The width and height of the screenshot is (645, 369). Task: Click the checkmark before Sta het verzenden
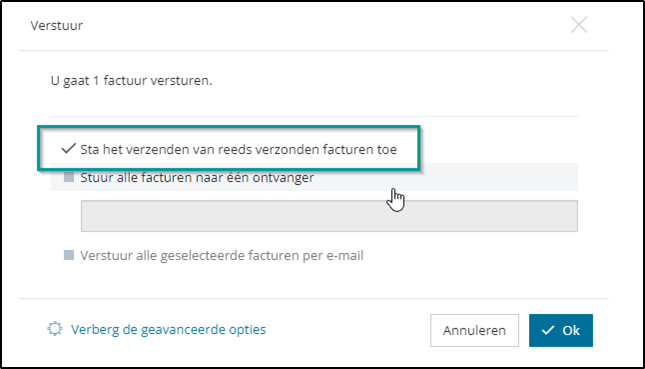click(x=68, y=149)
